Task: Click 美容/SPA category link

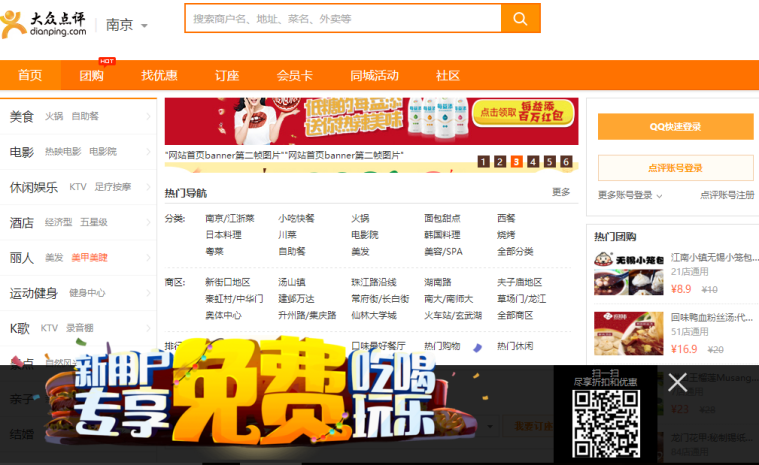Action: (443, 252)
